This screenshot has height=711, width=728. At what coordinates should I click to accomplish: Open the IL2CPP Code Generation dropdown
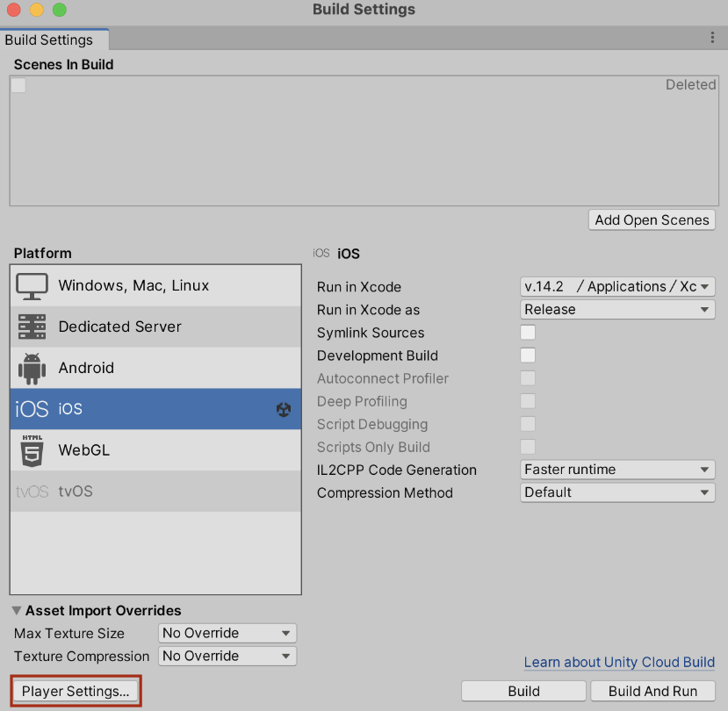(x=617, y=470)
